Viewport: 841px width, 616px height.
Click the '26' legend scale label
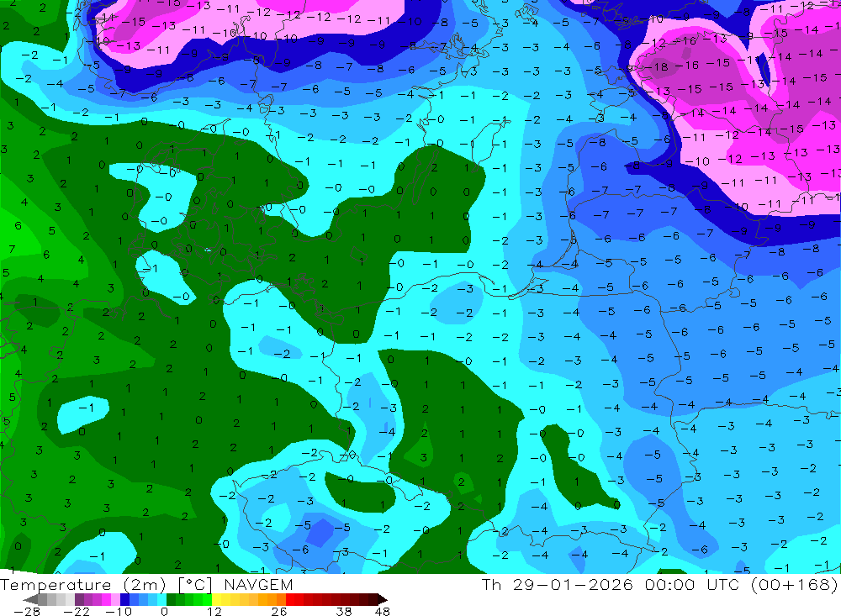(x=279, y=612)
